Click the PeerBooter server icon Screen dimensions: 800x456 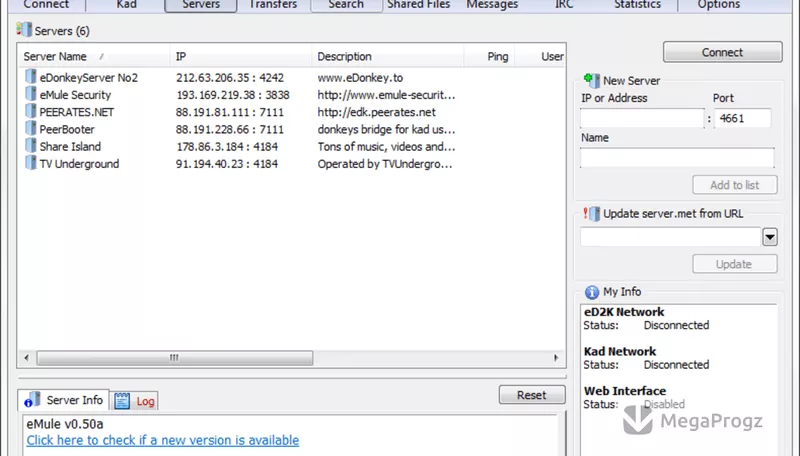click(x=31, y=129)
